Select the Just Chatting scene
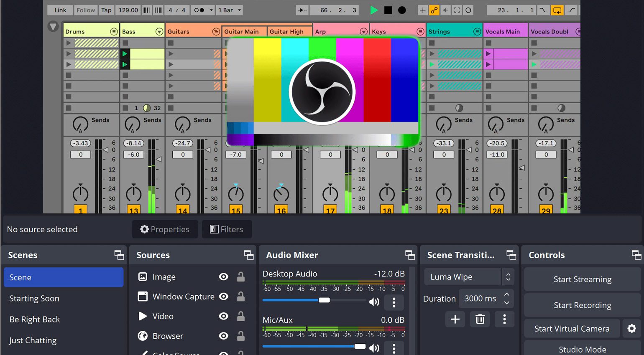This screenshot has height=355, width=644. 64,340
